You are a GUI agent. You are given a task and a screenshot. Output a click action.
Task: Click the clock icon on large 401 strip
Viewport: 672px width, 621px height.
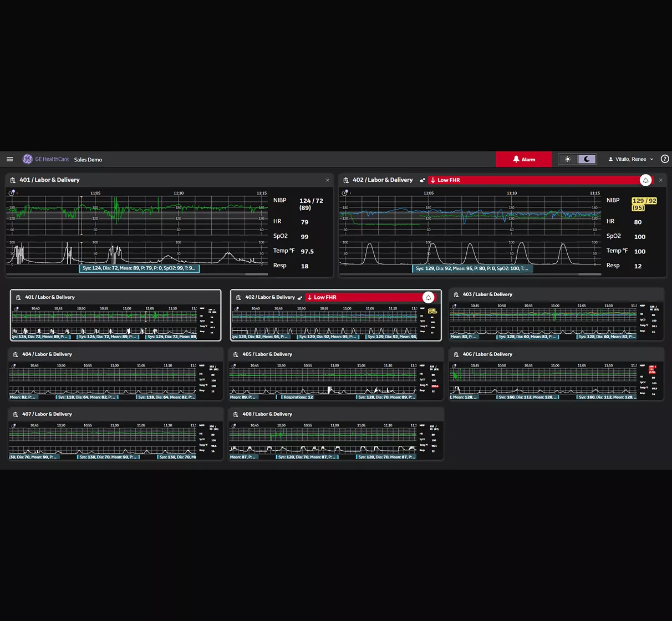click(x=12, y=193)
